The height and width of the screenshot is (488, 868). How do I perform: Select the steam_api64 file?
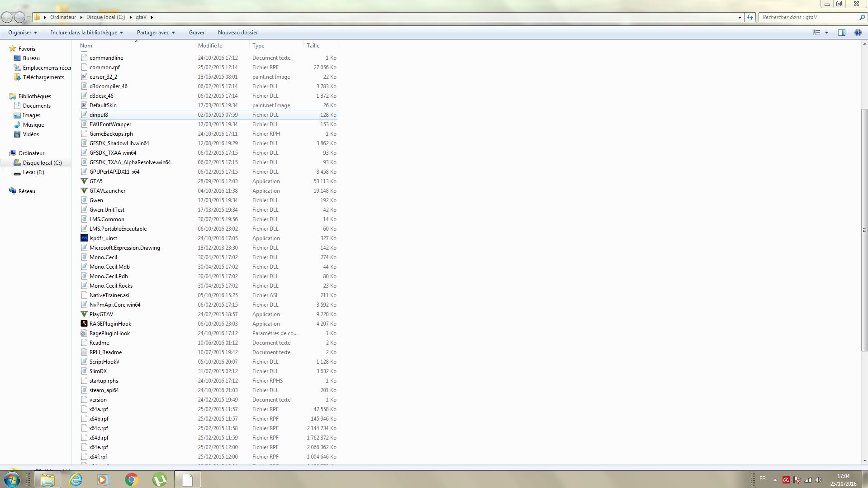[208, 390]
